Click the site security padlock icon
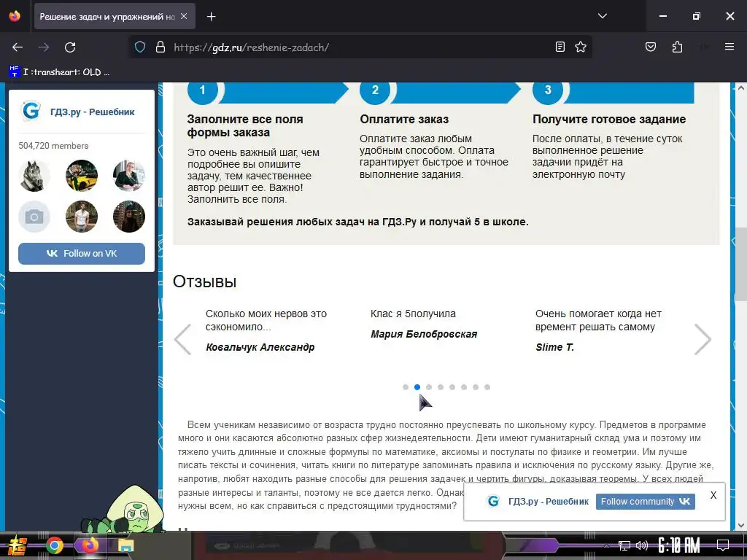This screenshot has height=560, width=747. [160, 47]
